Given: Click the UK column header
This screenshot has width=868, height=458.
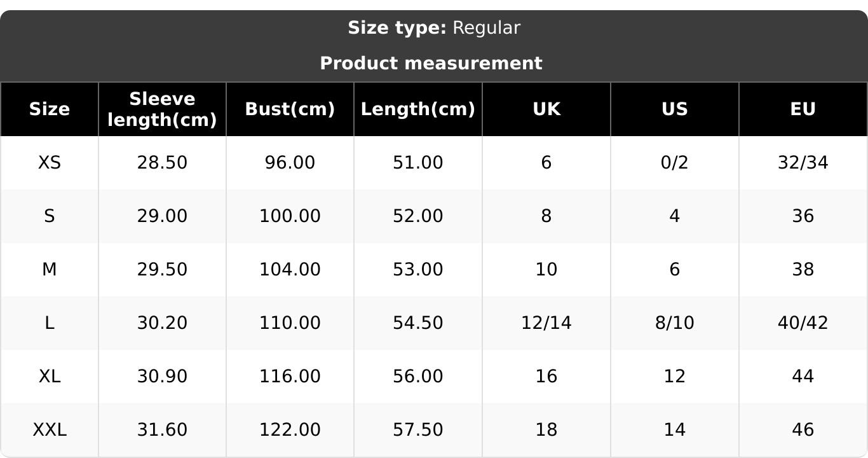Looking at the screenshot, I should tap(546, 109).
